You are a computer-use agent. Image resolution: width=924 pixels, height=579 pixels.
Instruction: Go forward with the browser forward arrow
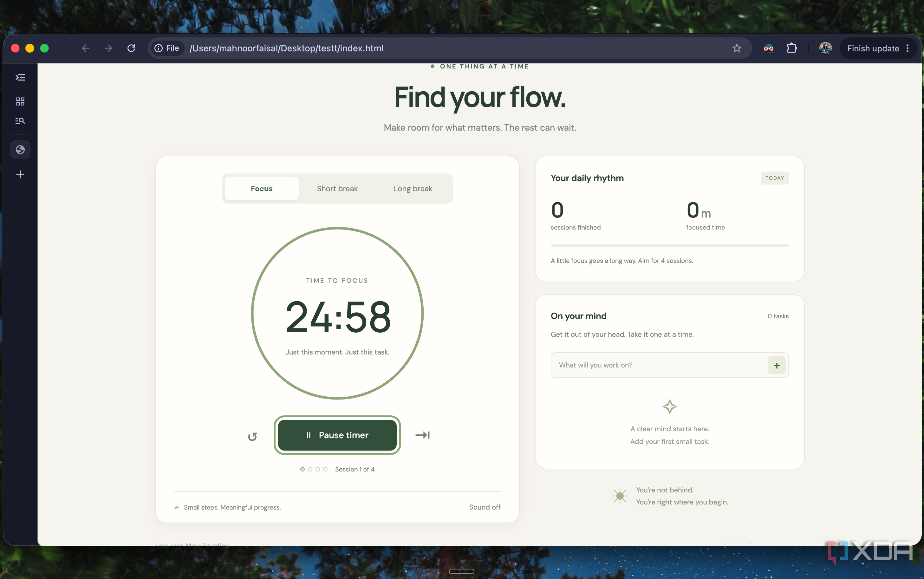pos(108,48)
